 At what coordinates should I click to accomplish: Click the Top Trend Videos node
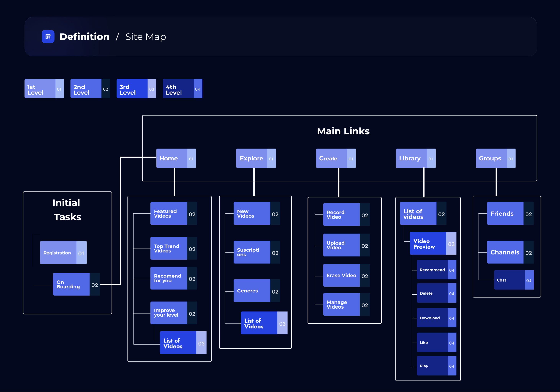click(x=173, y=248)
